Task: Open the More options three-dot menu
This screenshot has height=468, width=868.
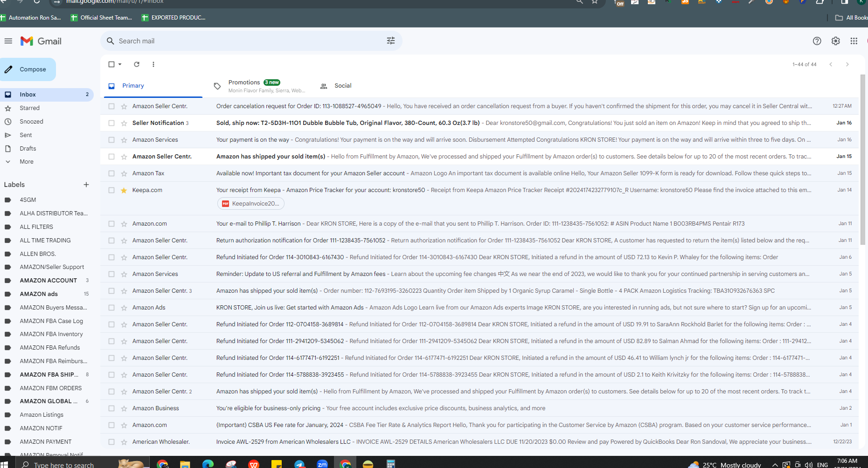Action: (x=153, y=64)
